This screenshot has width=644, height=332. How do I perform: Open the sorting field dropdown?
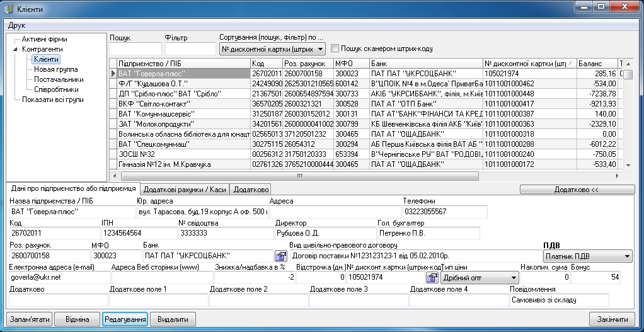320,49
